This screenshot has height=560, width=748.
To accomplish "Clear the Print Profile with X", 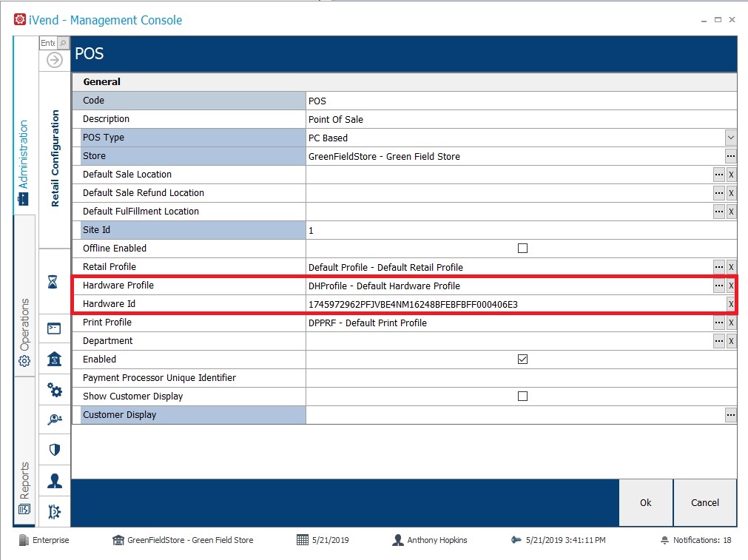I will [731, 323].
